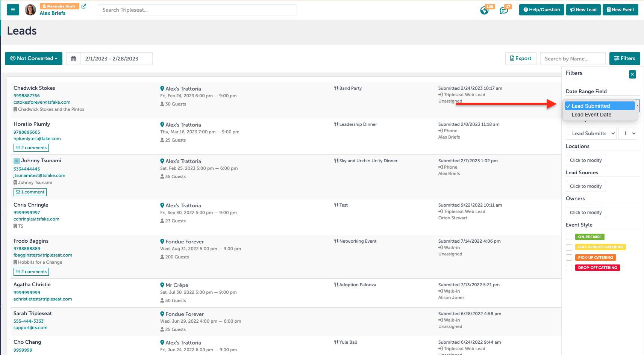Screen dimensions: 644x355
Task: Open the Lead Submitted sort dropdown
Action: (x=591, y=133)
